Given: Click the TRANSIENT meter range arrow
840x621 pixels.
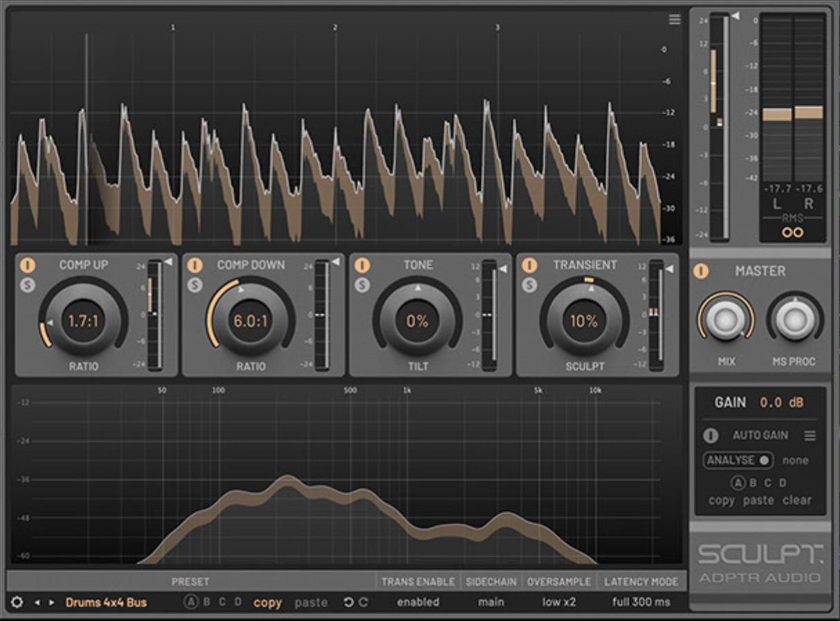Looking at the screenshot, I should [670, 268].
